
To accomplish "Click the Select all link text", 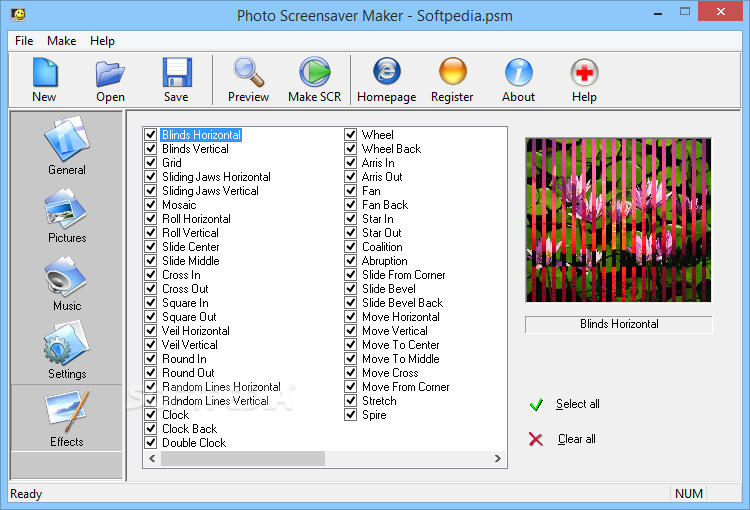I will 577,404.
